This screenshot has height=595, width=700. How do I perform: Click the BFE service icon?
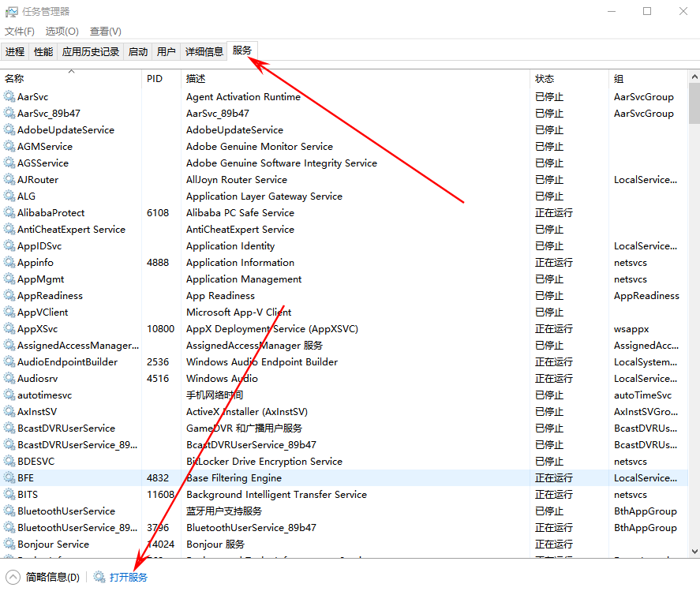tap(9, 477)
